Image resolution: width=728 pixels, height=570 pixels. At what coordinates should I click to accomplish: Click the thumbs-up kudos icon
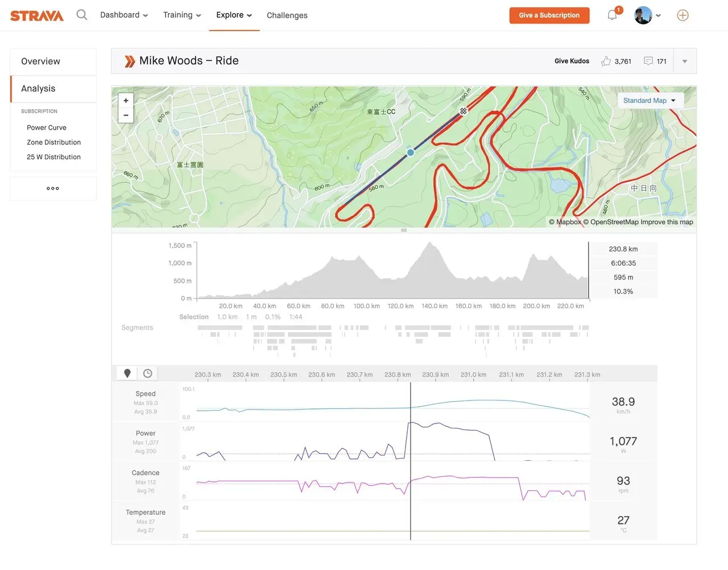(606, 61)
